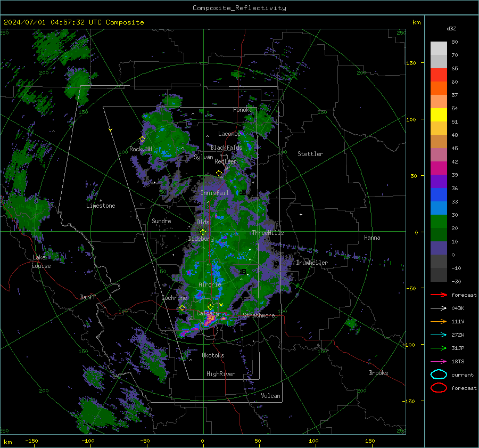Click the yellow diamond marker below RedDeer
The width and height of the screenshot is (479, 448).
point(219,173)
